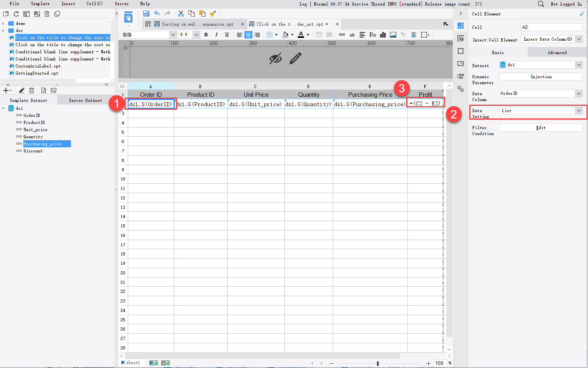This screenshot has width=588, height=368.
Task: Open the template preview icon
Action: [128, 17]
